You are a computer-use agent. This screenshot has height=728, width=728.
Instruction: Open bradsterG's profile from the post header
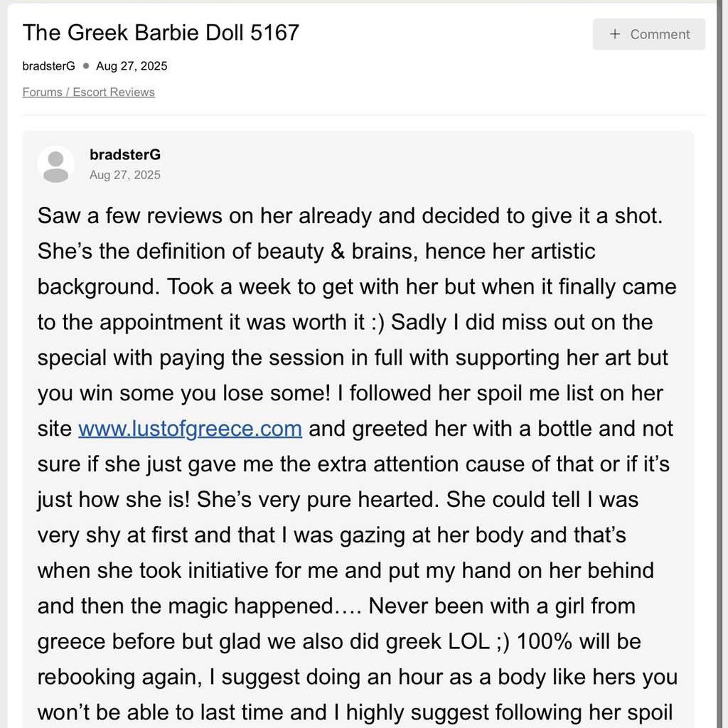point(125,155)
